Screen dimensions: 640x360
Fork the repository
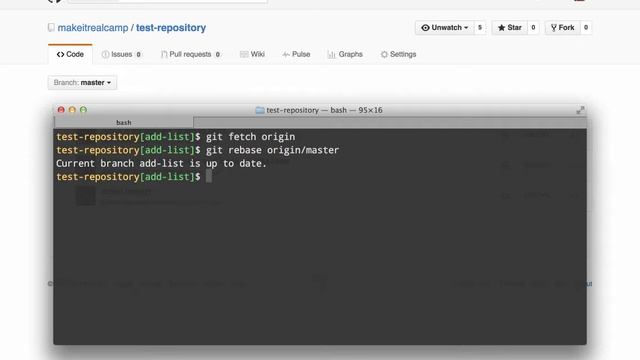(562, 28)
